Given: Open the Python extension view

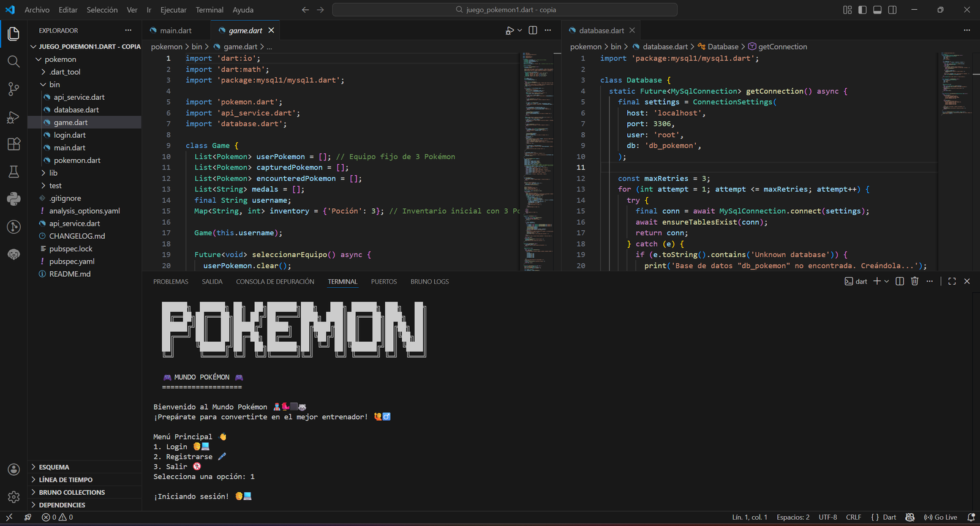Looking at the screenshot, I should [x=13, y=199].
